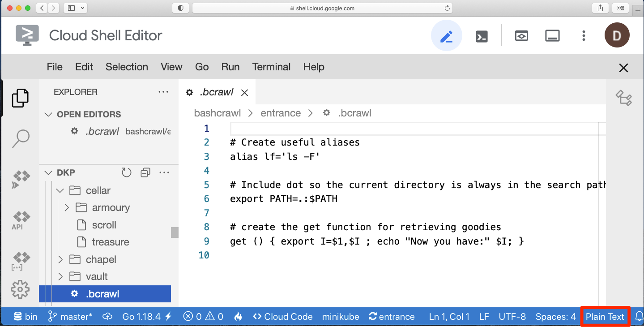644x327 pixels.
Task: Click the Cloud Shell Editor logo
Action: pos(27,35)
